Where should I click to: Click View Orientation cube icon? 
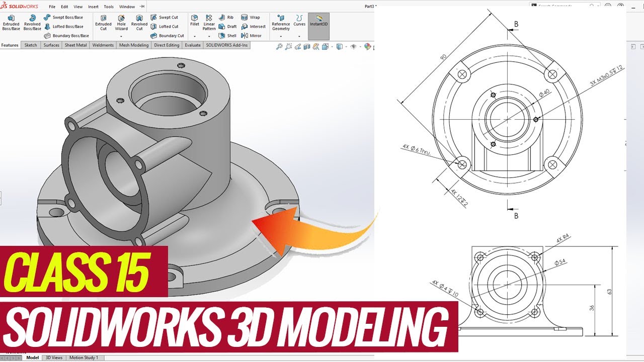tap(325, 47)
